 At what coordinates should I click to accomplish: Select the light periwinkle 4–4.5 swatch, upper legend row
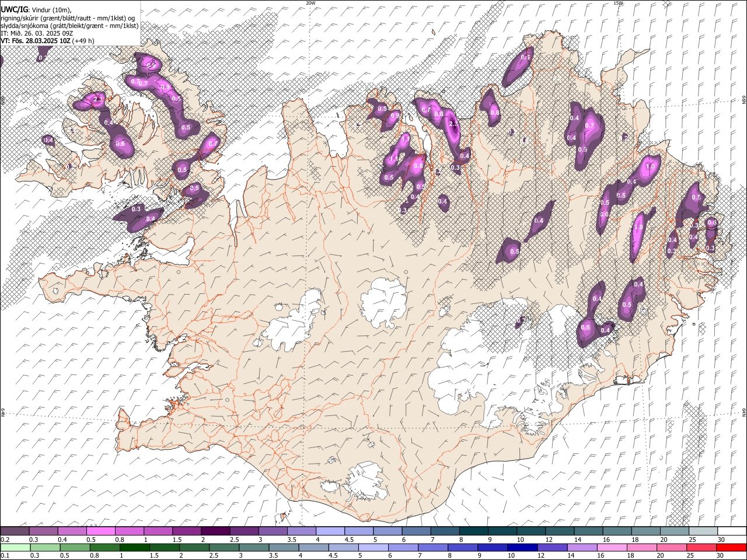(x=330, y=531)
